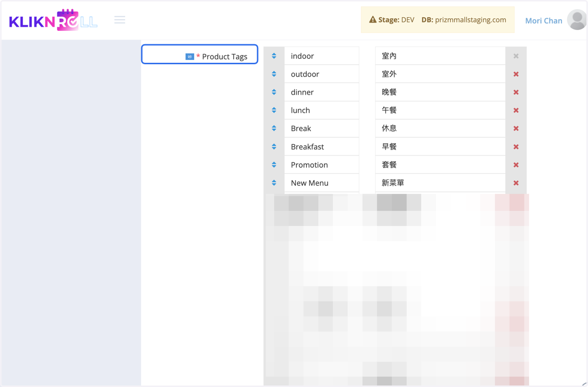The width and height of the screenshot is (588, 387).
Task: Remove the lunch tag row
Action: tap(516, 110)
